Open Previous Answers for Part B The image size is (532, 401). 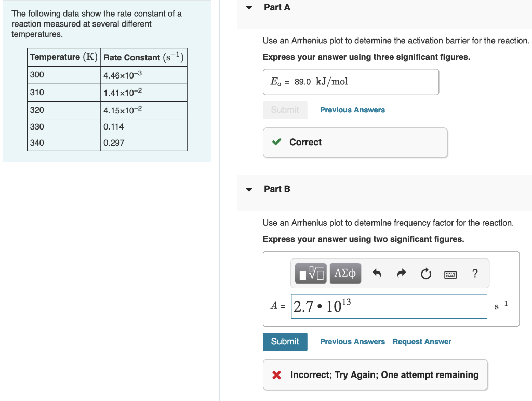click(x=352, y=342)
